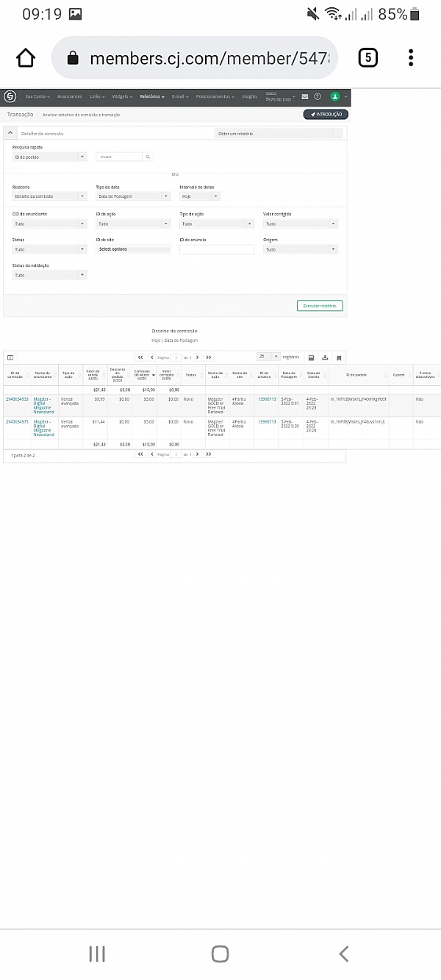Open the help question mark icon
This screenshot has height=980, width=441.
pos(318,96)
